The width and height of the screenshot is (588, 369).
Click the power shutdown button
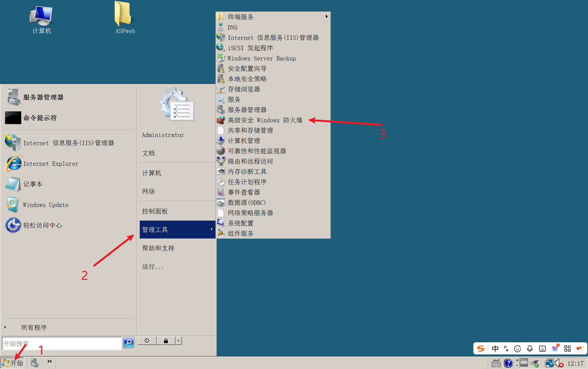tap(147, 341)
